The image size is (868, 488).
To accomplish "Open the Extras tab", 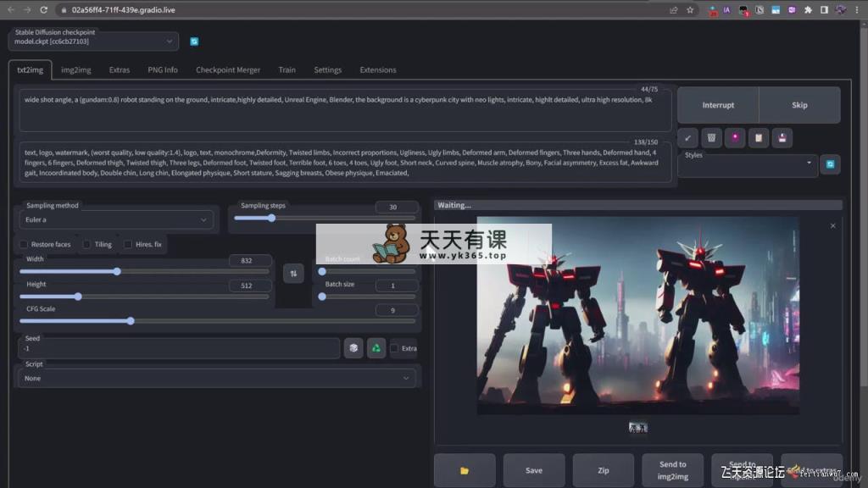I will coord(119,69).
